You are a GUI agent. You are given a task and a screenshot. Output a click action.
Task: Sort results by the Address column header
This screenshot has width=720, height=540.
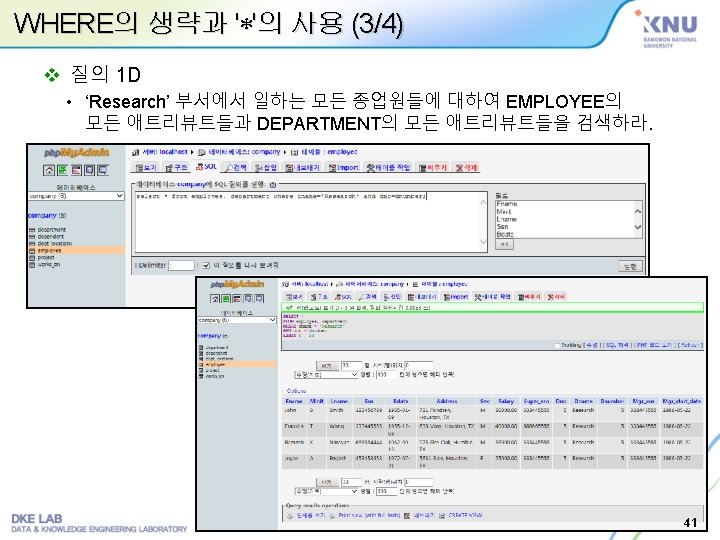click(x=447, y=401)
